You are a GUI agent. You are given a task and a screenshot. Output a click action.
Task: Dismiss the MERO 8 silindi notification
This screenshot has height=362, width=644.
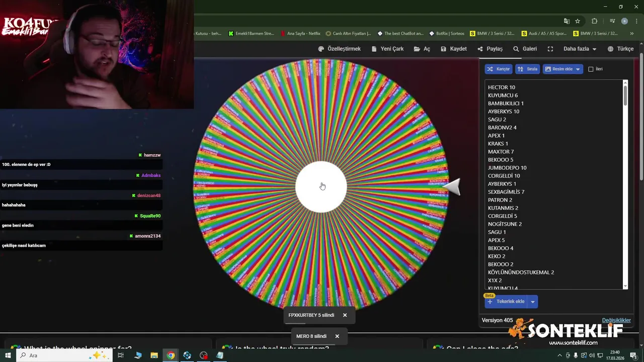pos(337,336)
